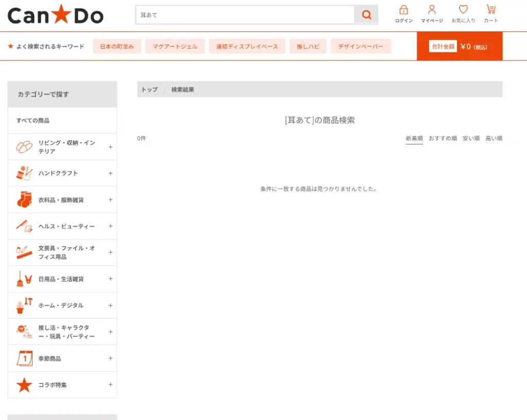Click the socks icon for 衣料品・服飾雑貨

(23, 199)
